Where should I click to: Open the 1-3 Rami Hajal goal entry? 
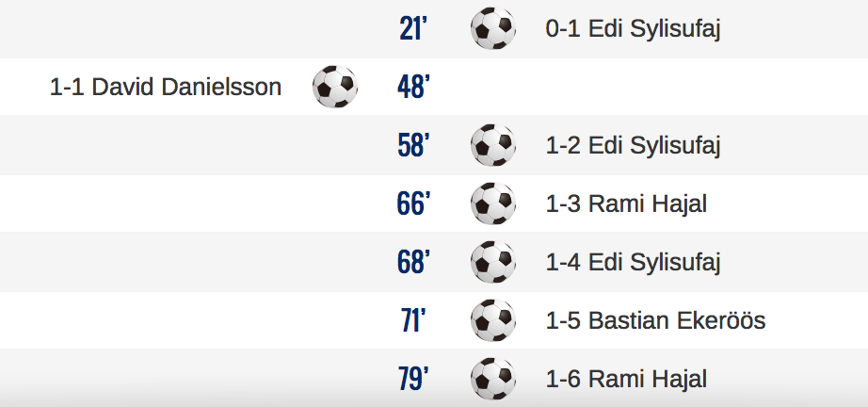(x=626, y=203)
